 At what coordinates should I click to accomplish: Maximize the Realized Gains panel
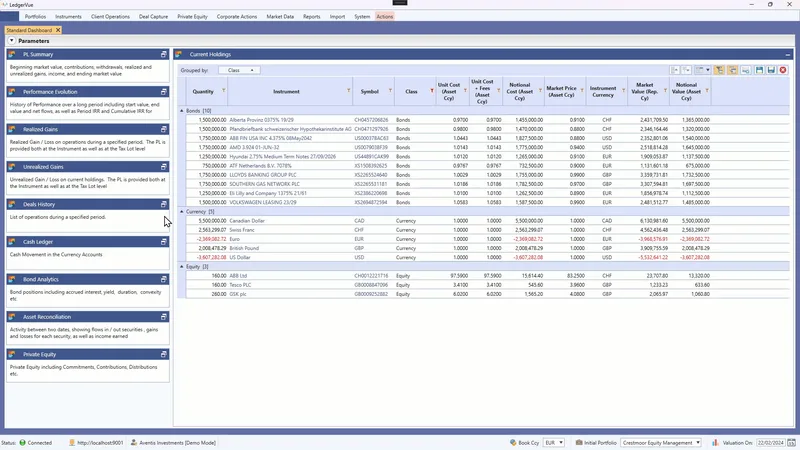(x=163, y=129)
